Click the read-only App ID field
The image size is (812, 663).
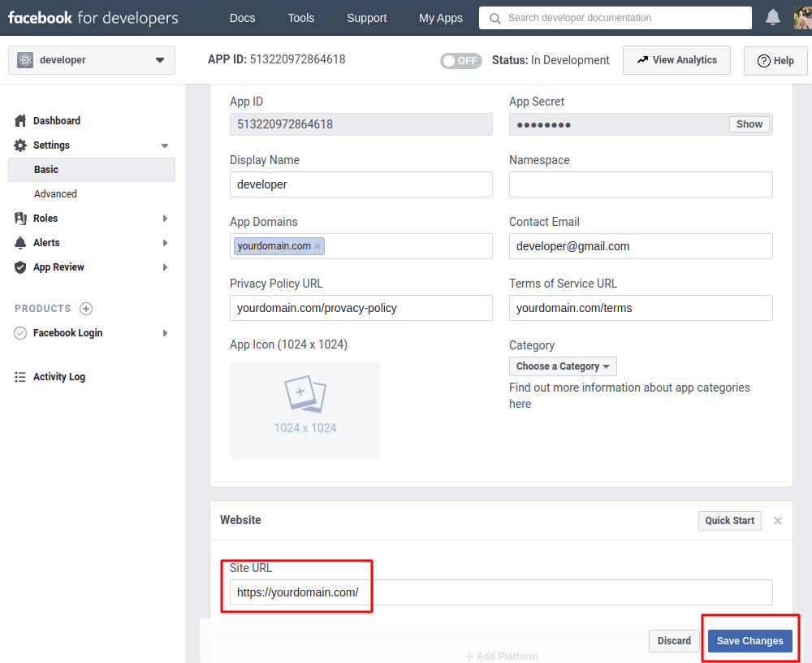[361, 124]
